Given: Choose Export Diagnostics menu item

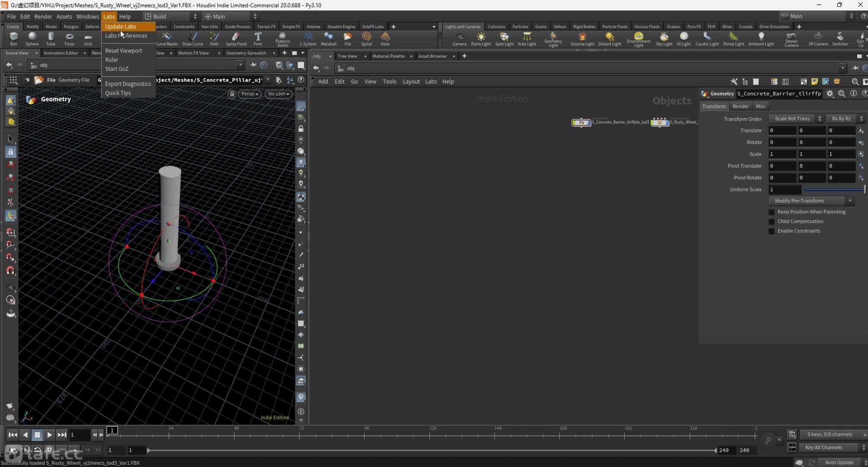Looking at the screenshot, I should click(x=128, y=84).
